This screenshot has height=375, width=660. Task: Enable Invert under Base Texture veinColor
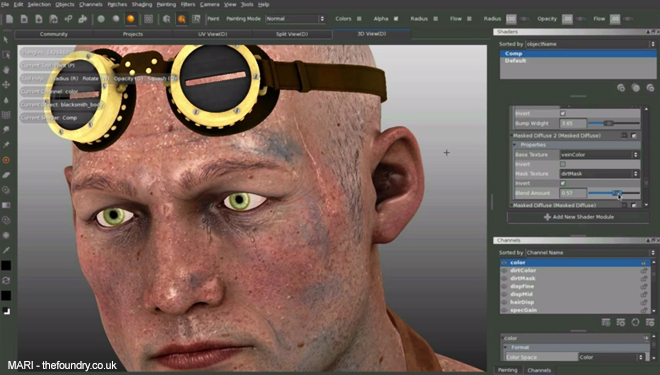(x=563, y=164)
